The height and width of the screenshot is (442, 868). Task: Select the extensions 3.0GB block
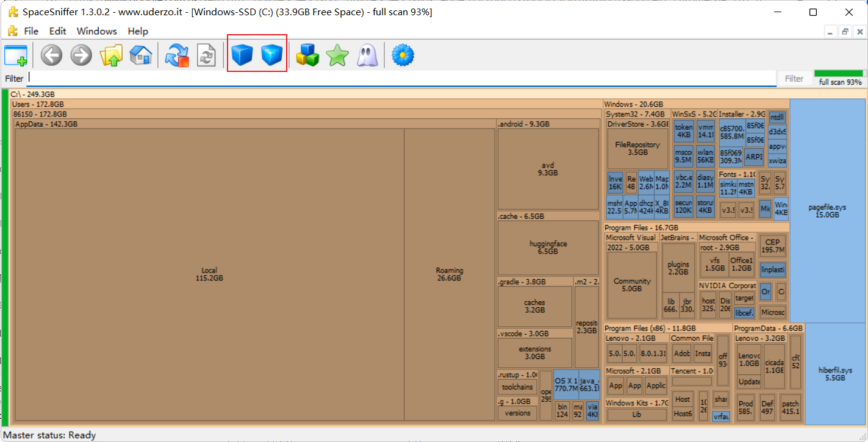coord(535,352)
